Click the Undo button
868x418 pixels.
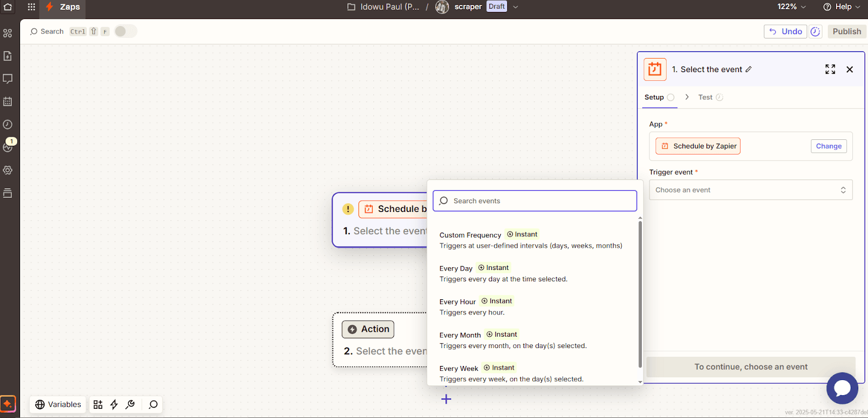click(x=785, y=31)
